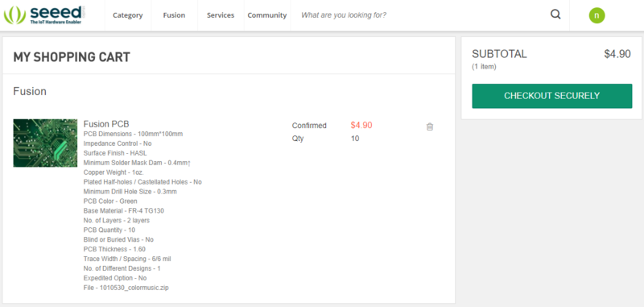The height and width of the screenshot is (307, 644).
Task: Select the 'No. of Different Designs - 1' line
Action: [x=122, y=269]
